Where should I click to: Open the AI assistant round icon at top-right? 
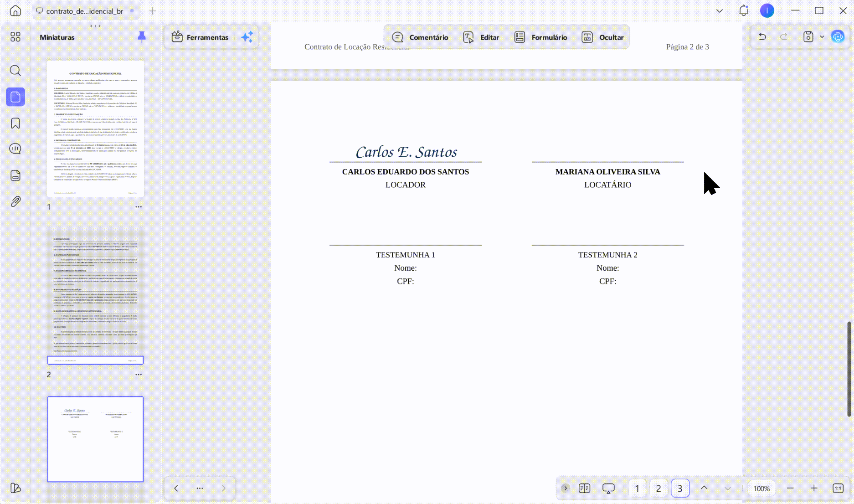click(838, 36)
